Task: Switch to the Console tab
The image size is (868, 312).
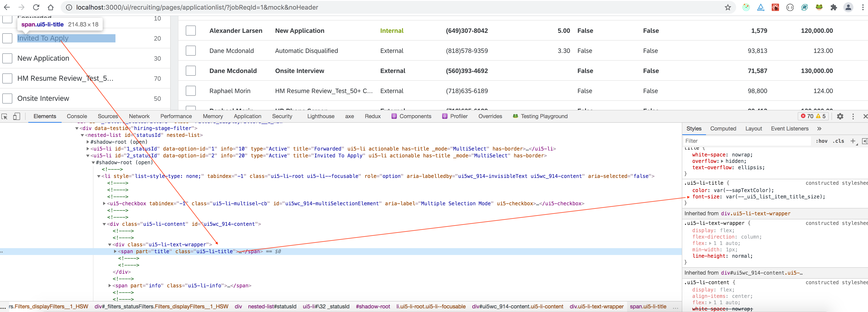Action: pos(77,116)
